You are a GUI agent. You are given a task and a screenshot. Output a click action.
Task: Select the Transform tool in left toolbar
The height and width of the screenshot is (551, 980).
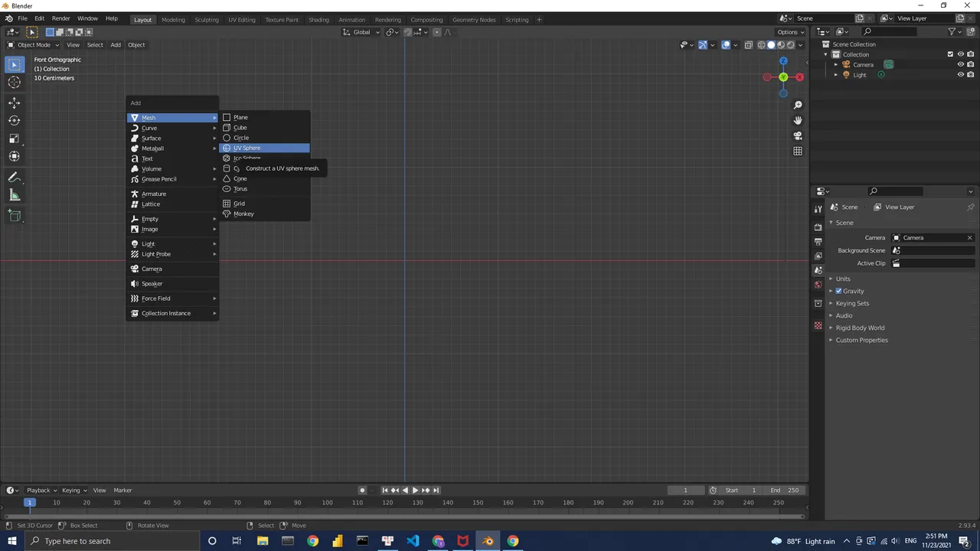click(x=15, y=156)
